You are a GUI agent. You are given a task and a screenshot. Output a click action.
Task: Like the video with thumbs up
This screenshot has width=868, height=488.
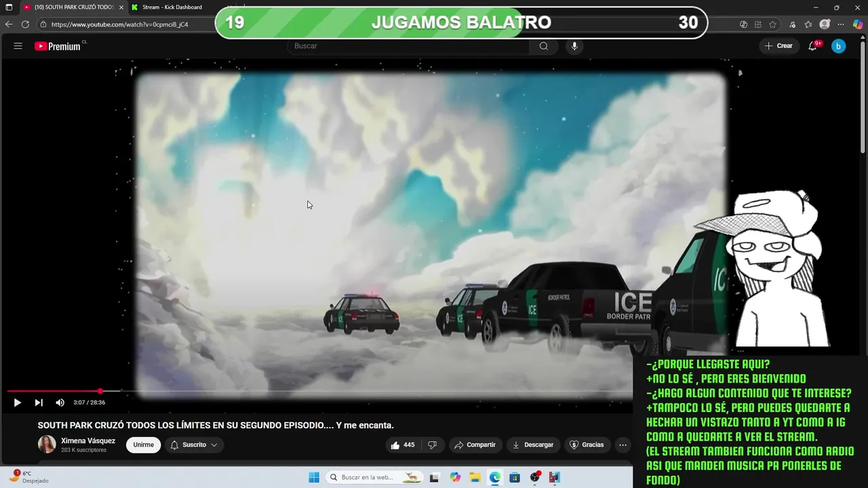coord(403,445)
